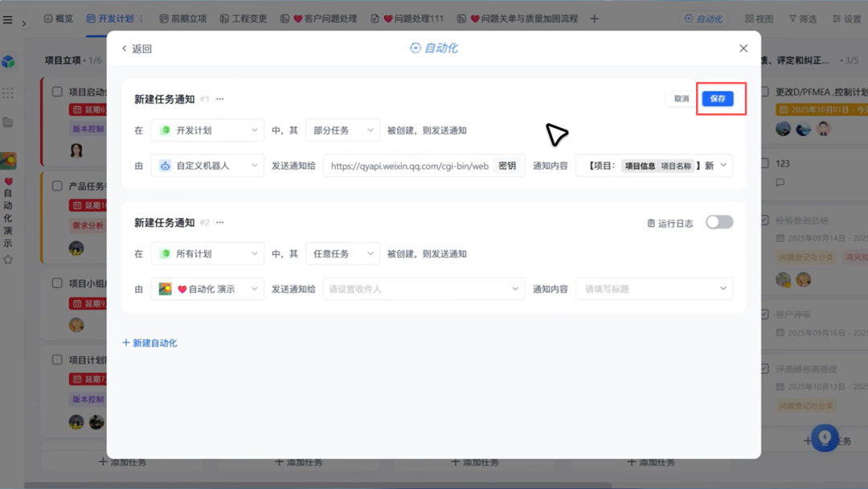Click the project thumbnail in sidebar
This screenshot has width=868, height=489.
coord(8,161)
